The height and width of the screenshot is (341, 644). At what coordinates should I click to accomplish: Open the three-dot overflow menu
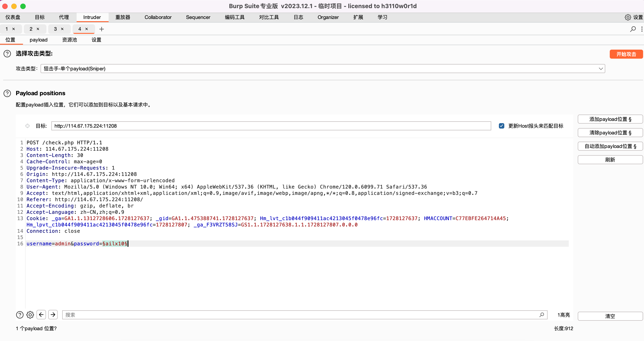pyautogui.click(x=642, y=29)
